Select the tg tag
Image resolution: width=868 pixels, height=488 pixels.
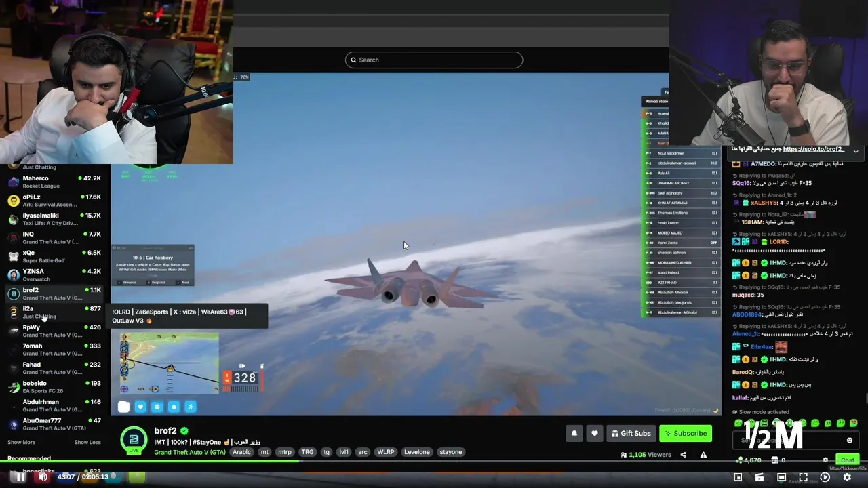click(x=326, y=452)
